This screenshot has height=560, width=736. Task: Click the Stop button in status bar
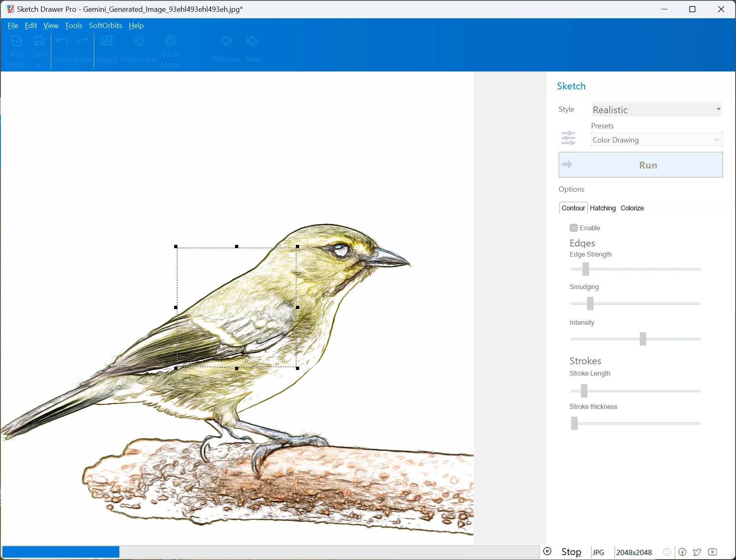[571, 552]
